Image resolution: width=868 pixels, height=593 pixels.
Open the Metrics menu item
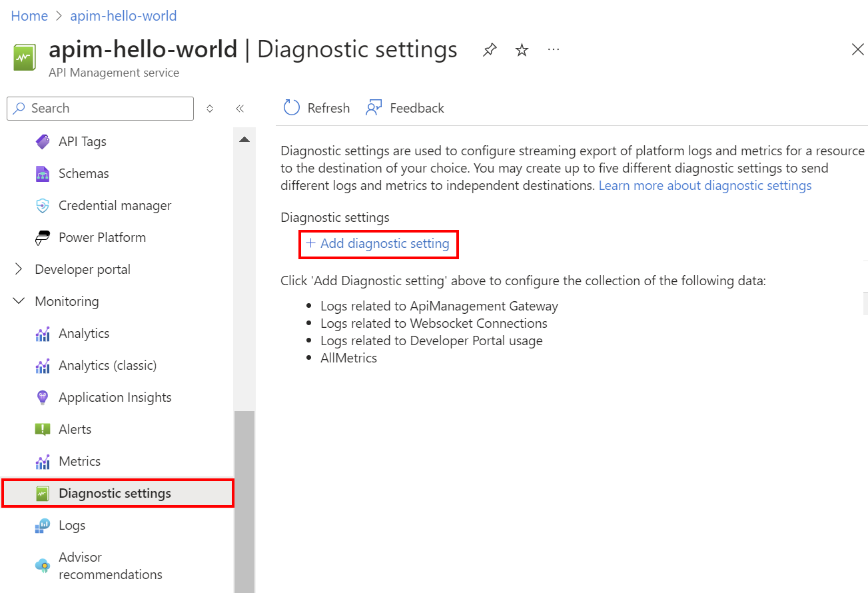79,461
